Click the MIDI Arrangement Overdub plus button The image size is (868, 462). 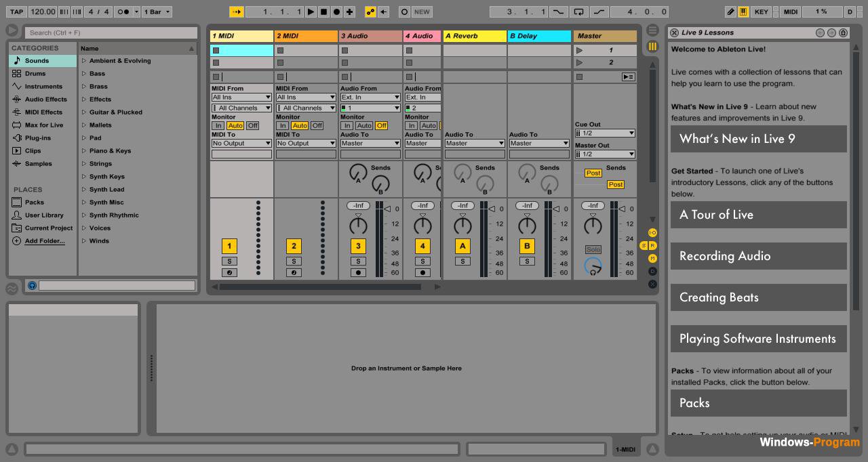(349, 12)
